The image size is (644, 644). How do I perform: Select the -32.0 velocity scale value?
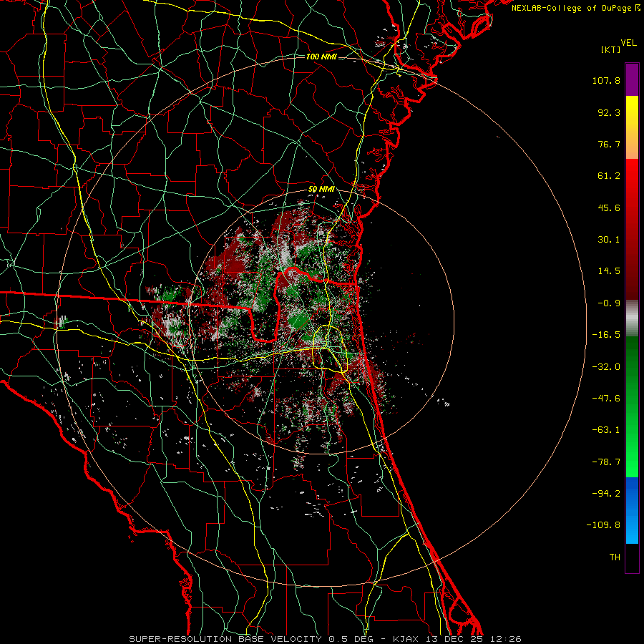point(606,367)
